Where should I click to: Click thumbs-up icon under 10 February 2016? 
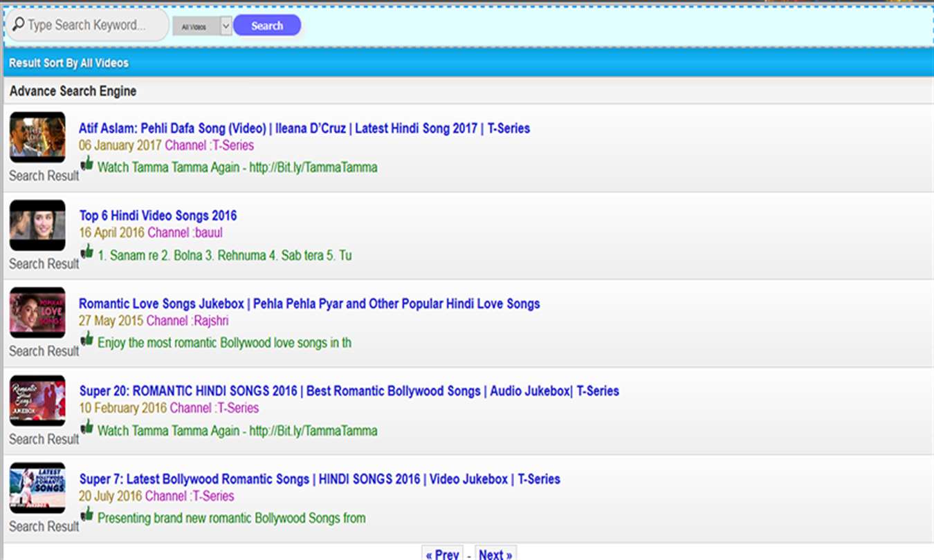tap(87, 427)
